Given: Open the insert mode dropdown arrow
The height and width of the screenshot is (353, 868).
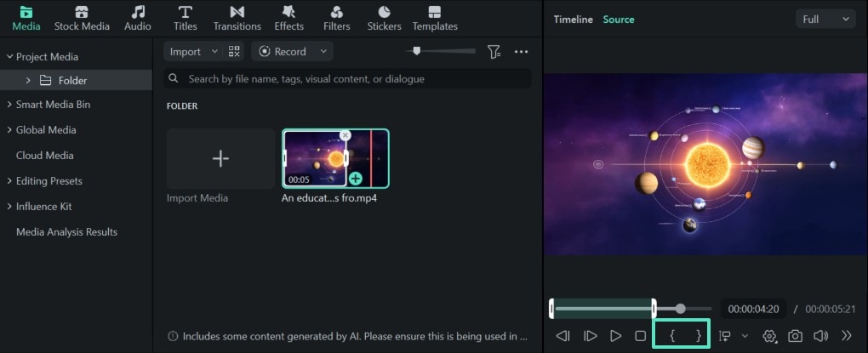Looking at the screenshot, I should click(x=745, y=336).
